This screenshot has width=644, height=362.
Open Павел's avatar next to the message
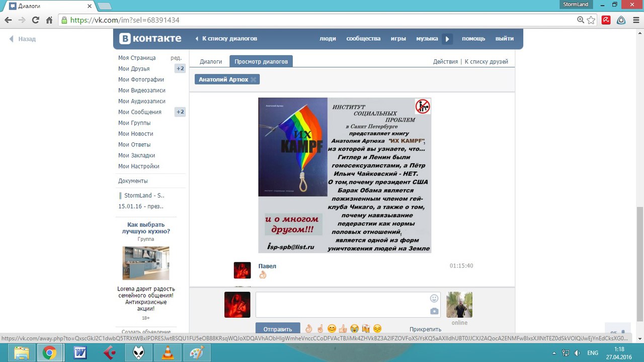coord(242,270)
